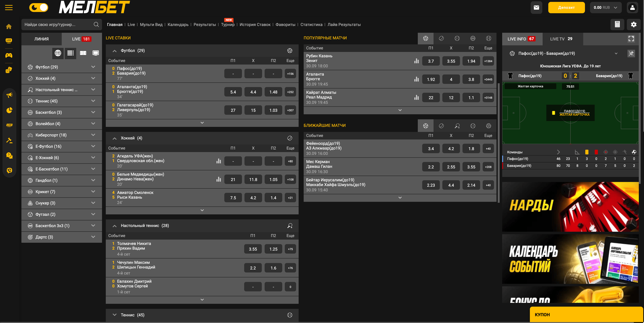Select the globe view icon in sports panel

[x=58, y=53]
